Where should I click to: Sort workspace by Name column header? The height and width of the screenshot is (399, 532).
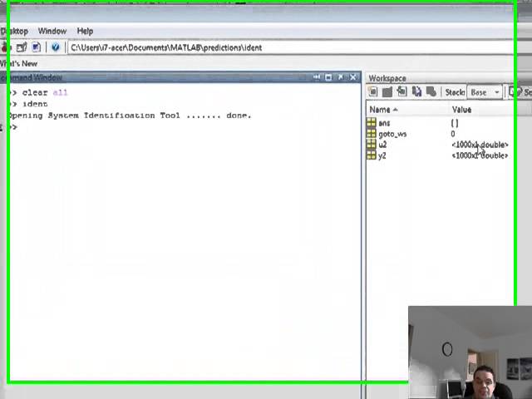407,110
